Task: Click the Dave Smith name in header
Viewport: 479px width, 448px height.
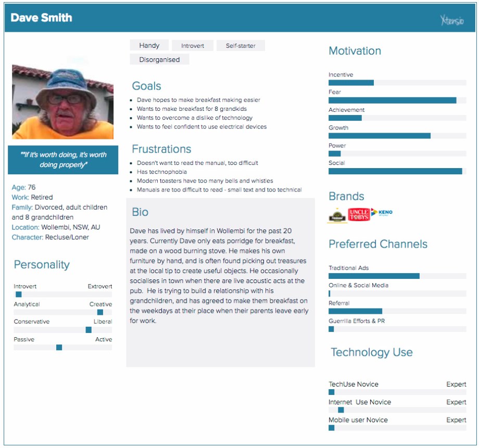Action: point(41,18)
